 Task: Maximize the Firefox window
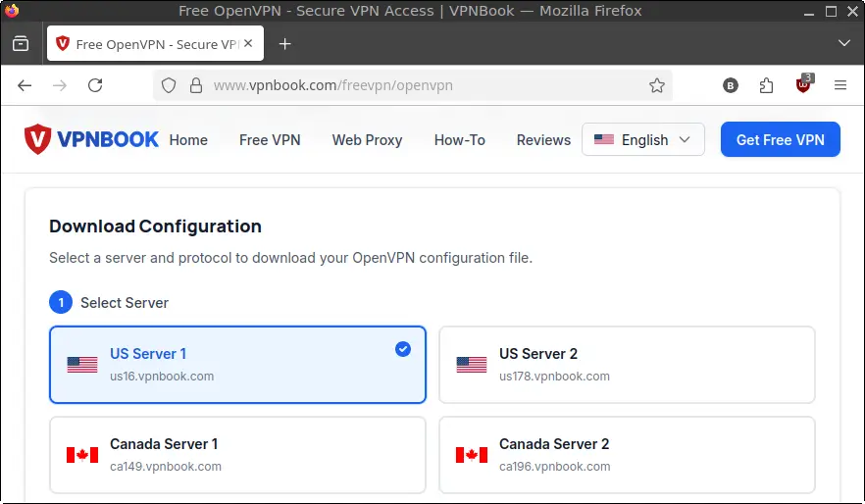coord(831,11)
